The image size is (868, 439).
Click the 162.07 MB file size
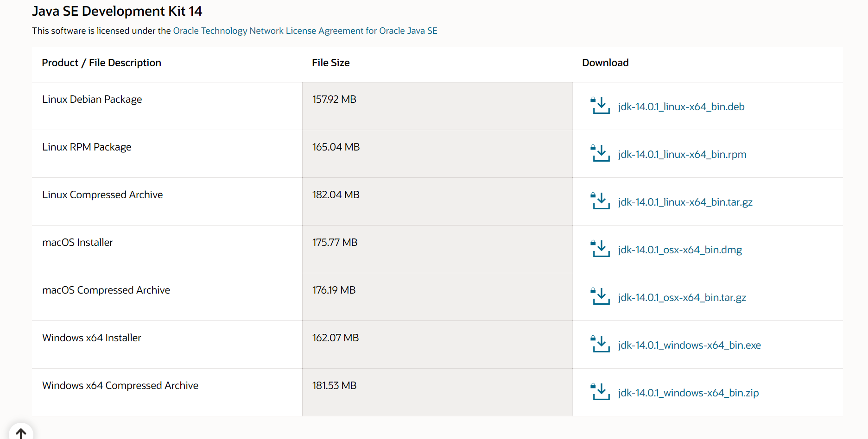coord(336,338)
